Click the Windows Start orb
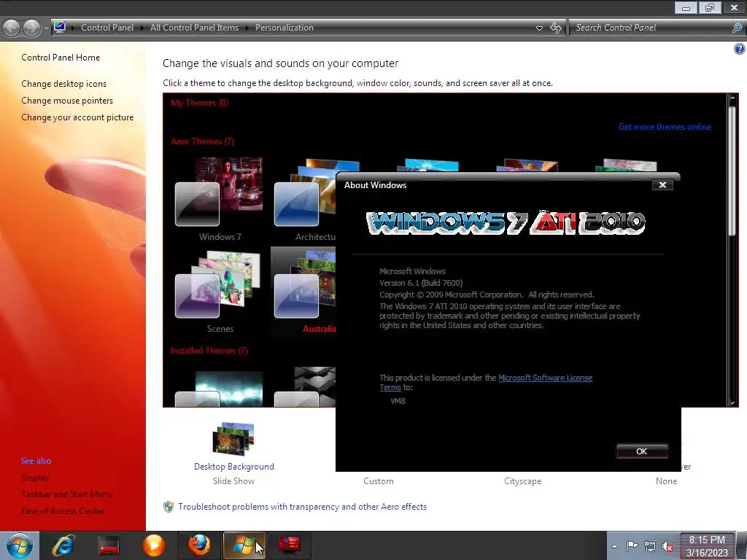The height and width of the screenshot is (560, 747). (20, 545)
